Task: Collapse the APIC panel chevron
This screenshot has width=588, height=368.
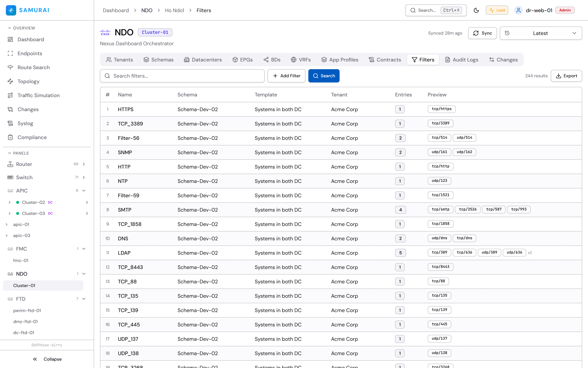Action: coord(84,191)
